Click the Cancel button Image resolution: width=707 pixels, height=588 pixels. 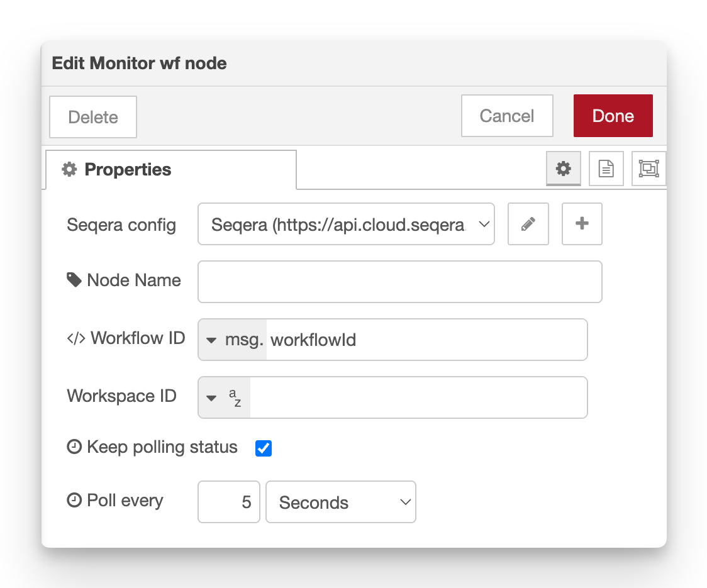(x=507, y=116)
